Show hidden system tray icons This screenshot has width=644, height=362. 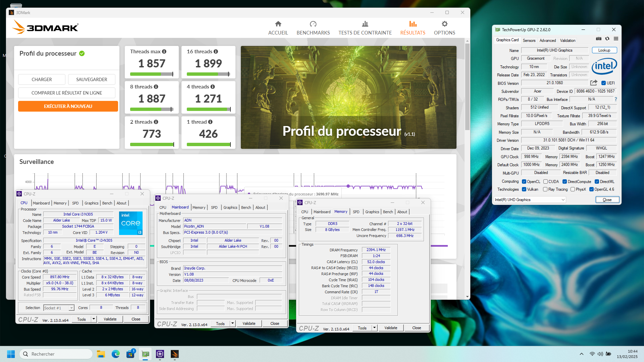click(582, 354)
